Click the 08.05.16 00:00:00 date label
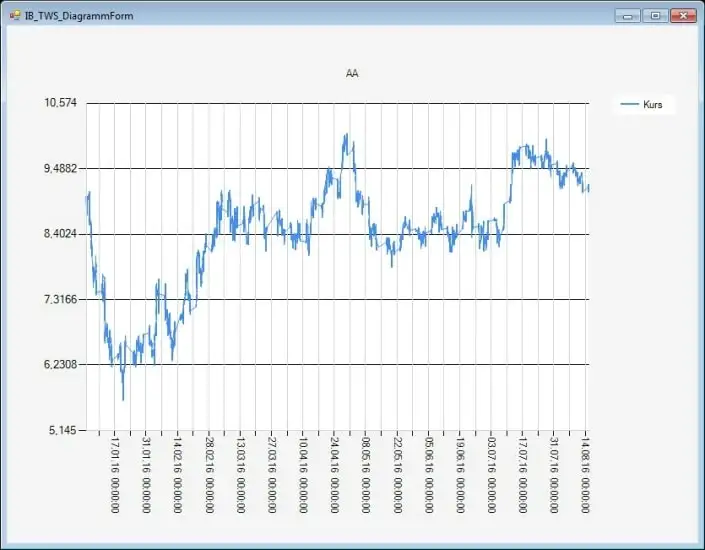Image resolution: width=705 pixels, height=550 pixels. click(x=366, y=475)
